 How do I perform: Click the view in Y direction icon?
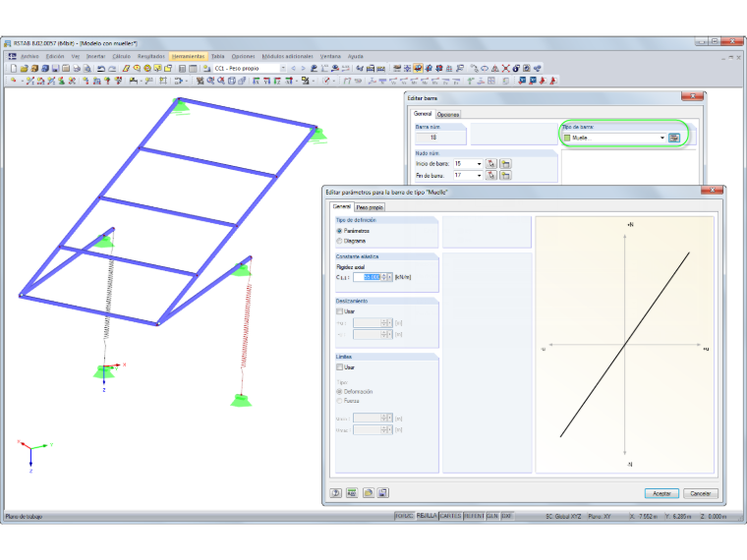[266, 81]
